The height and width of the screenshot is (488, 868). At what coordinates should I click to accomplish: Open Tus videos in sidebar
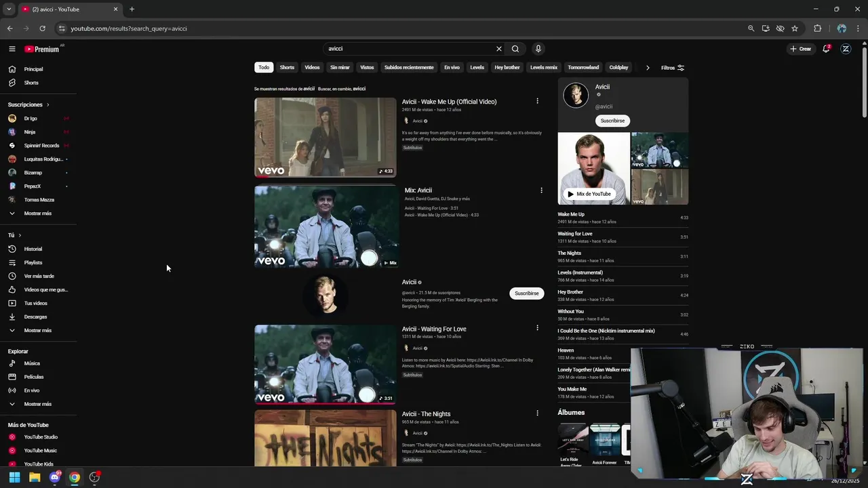pyautogui.click(x=35, y=303)
